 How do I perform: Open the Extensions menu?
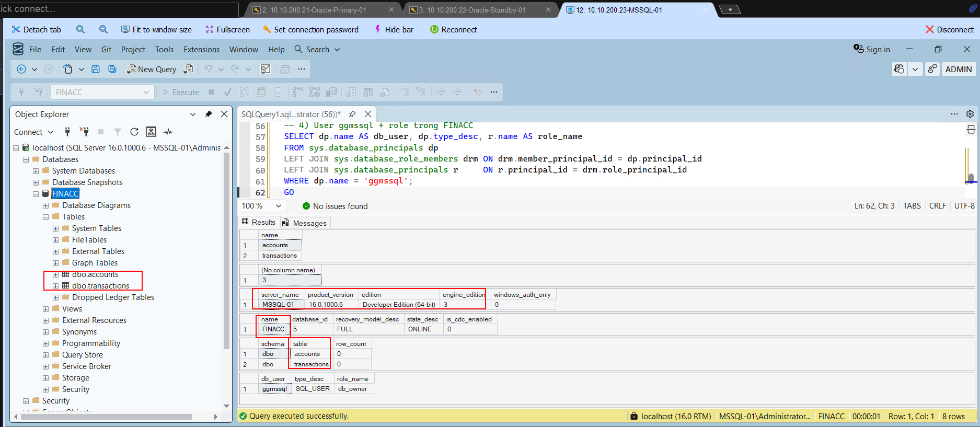pos(201,49)
